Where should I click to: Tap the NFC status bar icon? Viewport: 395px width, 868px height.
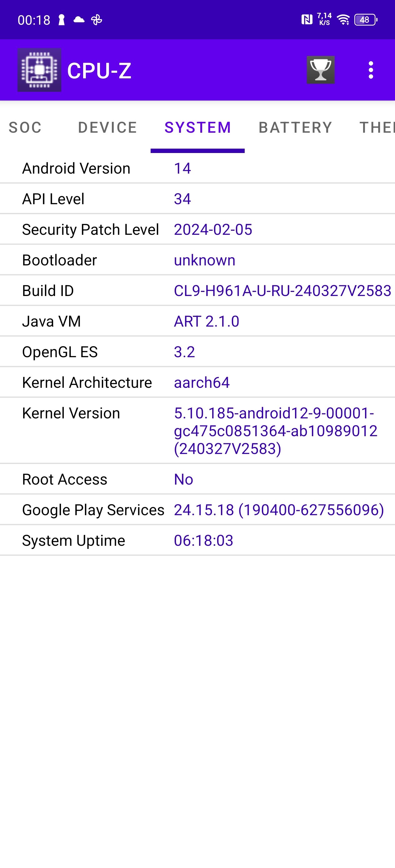coord(307,20)
